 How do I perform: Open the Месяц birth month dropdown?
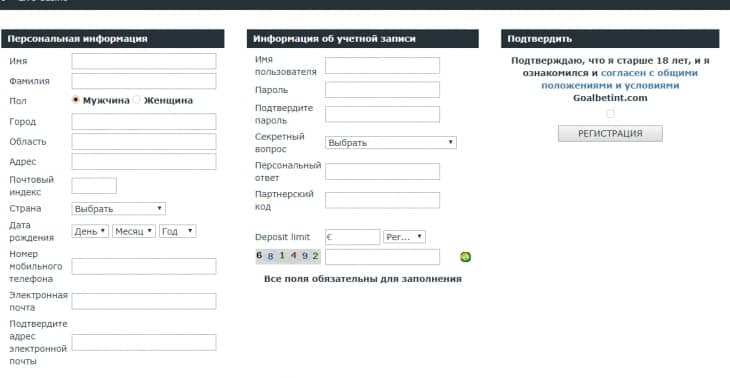pyautogui.click(x=134, y=231)
